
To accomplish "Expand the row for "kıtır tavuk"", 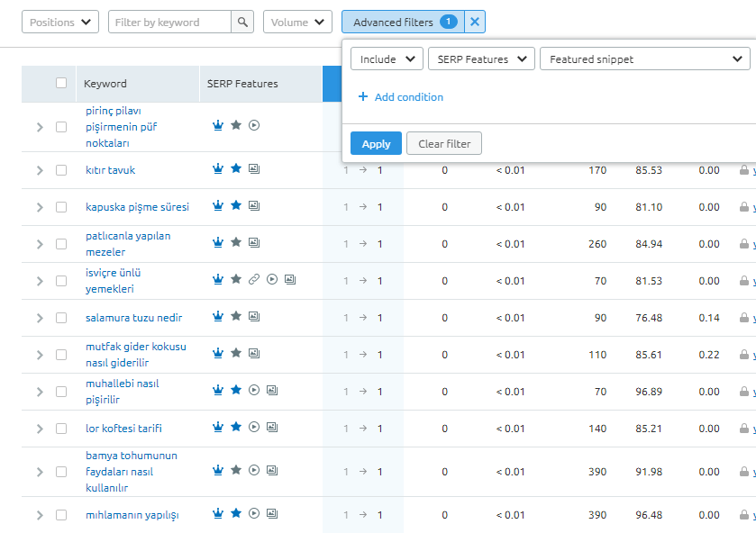I will point(39,169).
